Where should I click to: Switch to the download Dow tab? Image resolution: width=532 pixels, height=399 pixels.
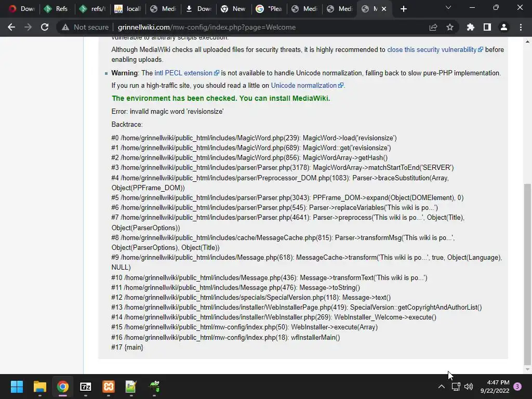tap(198, 9)
